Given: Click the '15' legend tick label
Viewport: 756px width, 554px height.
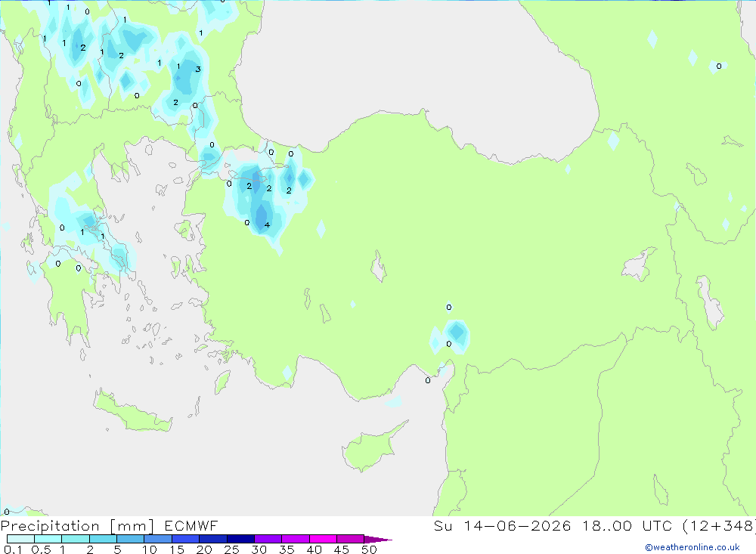Looking at the screenshot, I should [x=177, y=549].
